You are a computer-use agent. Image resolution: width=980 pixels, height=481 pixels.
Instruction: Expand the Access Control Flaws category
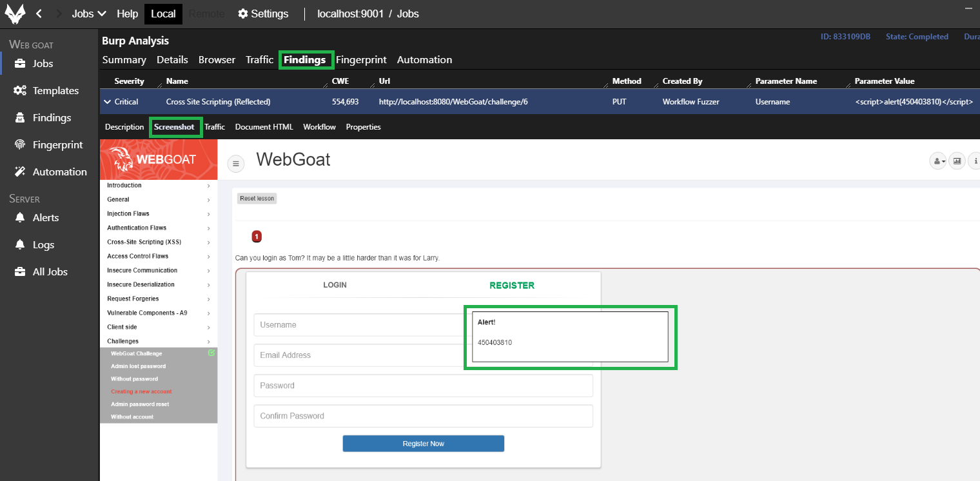tap(159, 257)
